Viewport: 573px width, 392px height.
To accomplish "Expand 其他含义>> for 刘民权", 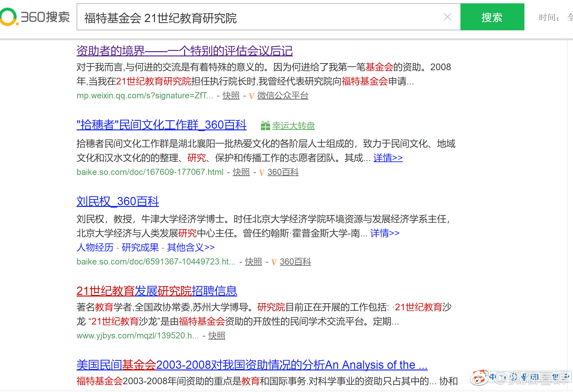I will click(191, 247).
